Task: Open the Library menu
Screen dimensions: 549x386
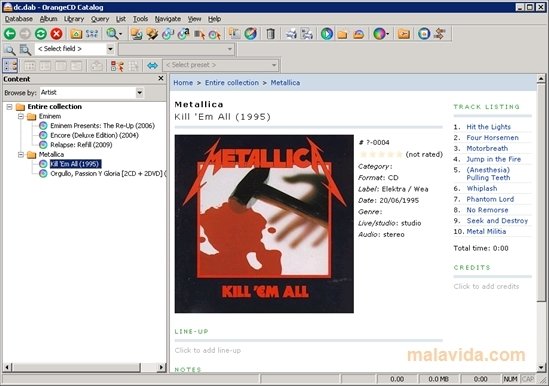Action: pos(74,19)
